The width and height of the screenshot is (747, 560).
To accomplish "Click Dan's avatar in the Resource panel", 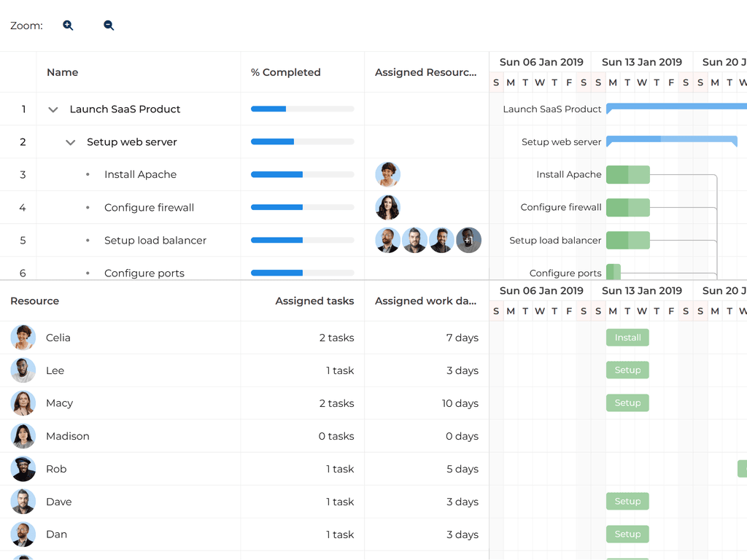I will point(23,534).
